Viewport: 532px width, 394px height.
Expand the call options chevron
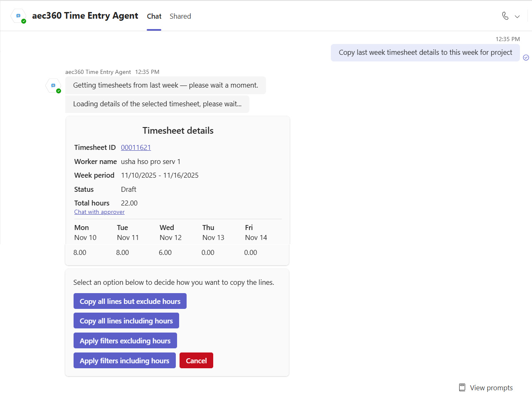[x=517, y=17]
